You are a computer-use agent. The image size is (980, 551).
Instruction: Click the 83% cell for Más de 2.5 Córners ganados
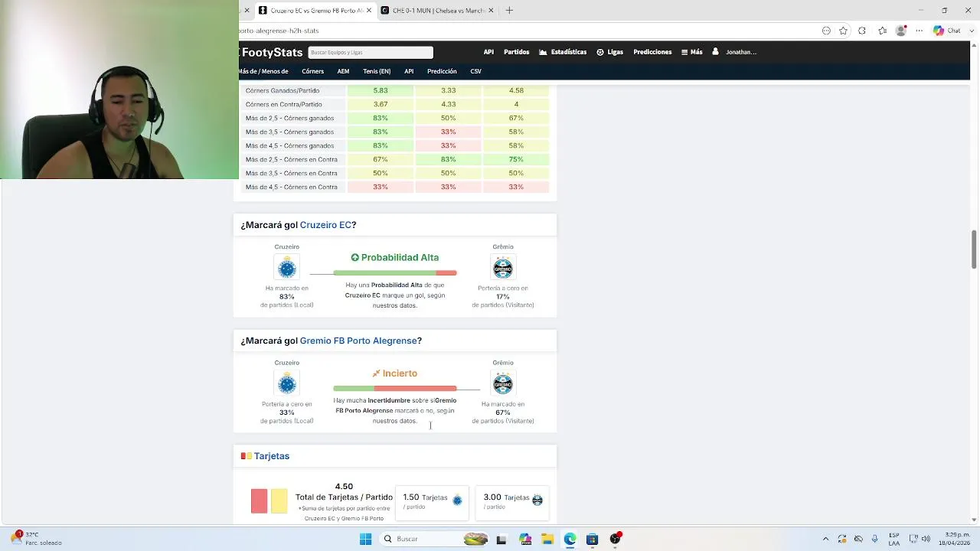point(381,118)
